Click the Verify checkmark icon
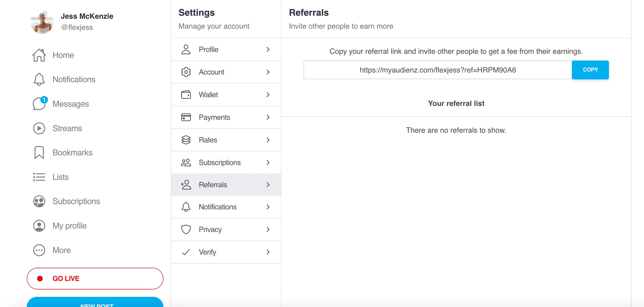Image resolution: width=644 pixels, height=307 pixels. [x=186, y=252]
